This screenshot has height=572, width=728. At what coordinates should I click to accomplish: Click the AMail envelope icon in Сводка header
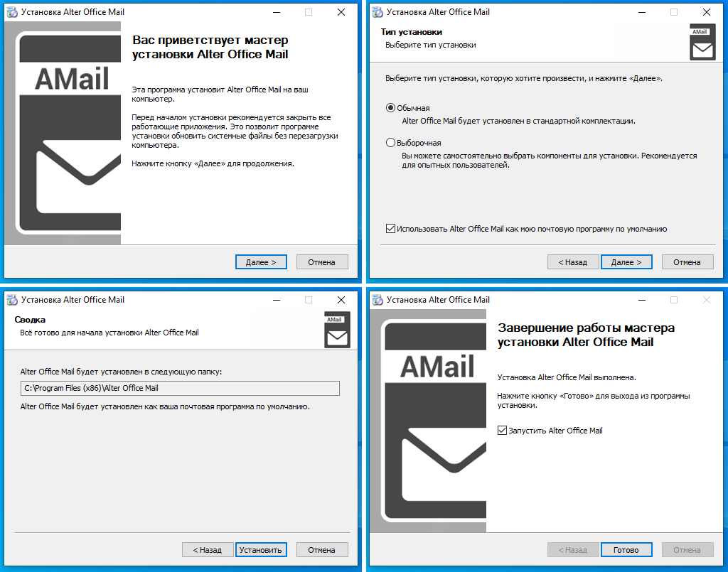click(x=337, y=330)
